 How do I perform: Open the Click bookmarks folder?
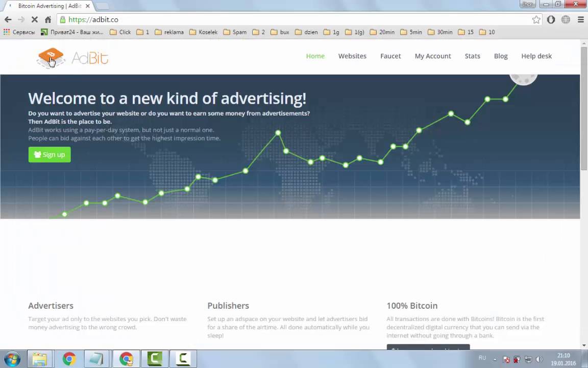(120, 32)
